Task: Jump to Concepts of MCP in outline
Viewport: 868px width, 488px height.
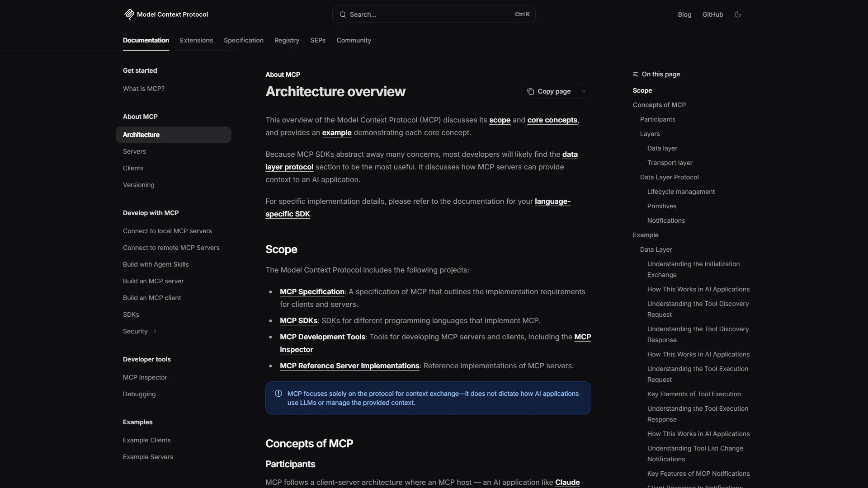Action: click(659, 105)
